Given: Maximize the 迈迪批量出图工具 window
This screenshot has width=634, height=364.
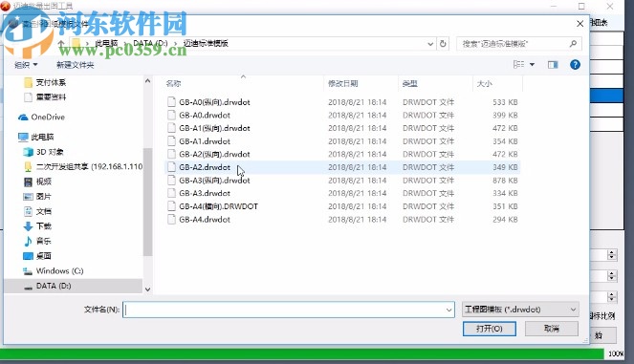Looking at the screenshot, I should pos(581,6).
